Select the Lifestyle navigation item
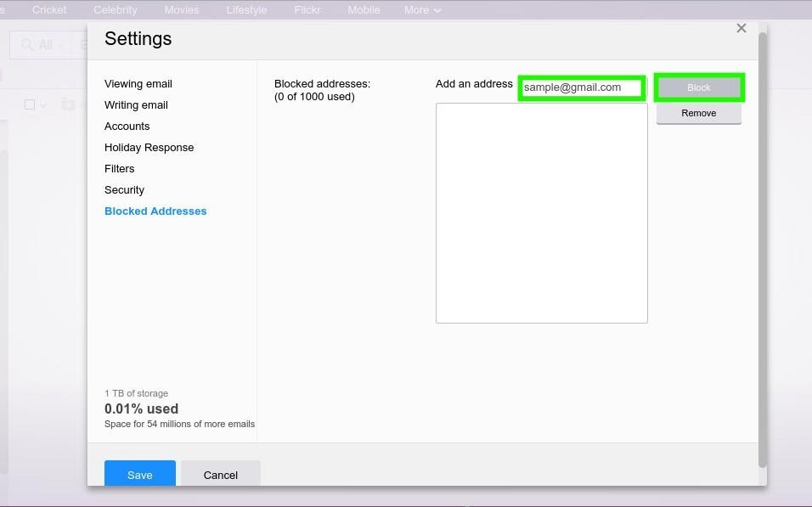The width and height of the screenshot is (812, 507). [x=246, y=10]
